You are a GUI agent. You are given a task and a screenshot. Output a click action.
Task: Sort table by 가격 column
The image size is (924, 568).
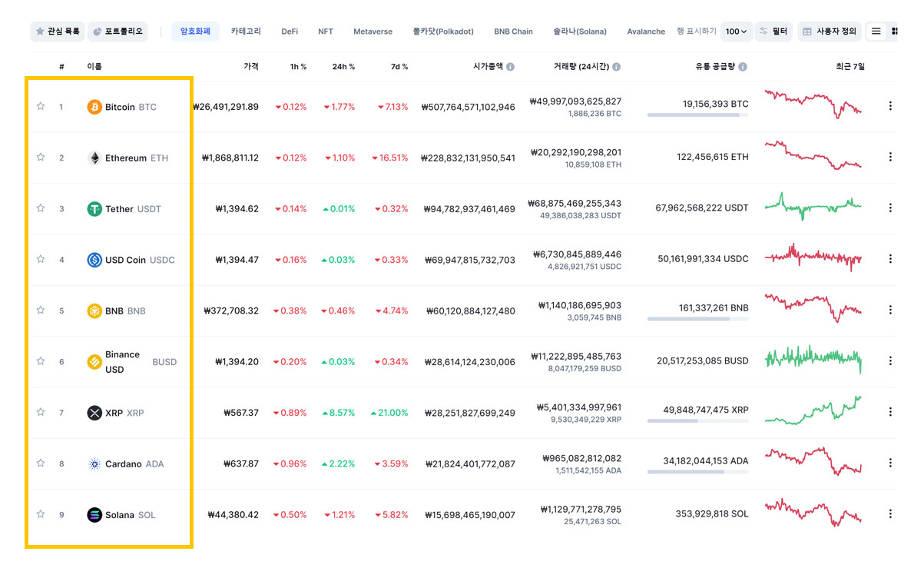251,67
